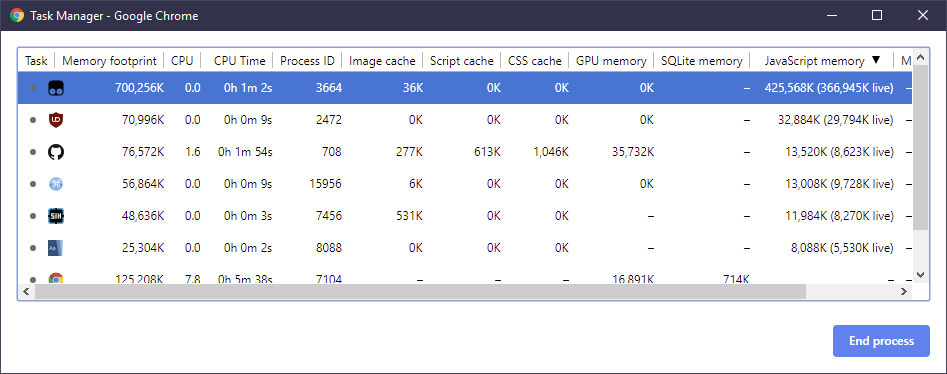The width and height of the screenshot is (947, 374).
Task: Click JavaScript memory 13,008K (9,728K live)
Action: pos(839,184)
